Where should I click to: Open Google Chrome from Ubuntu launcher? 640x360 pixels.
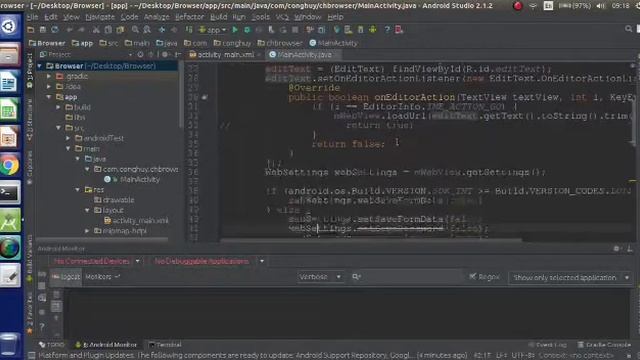10,165
